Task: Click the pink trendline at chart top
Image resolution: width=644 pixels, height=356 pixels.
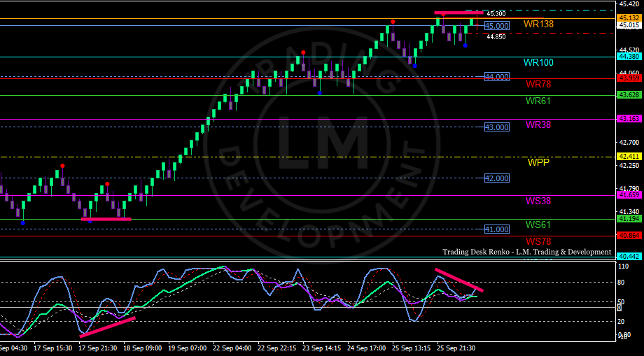Action: click(458, 13)
